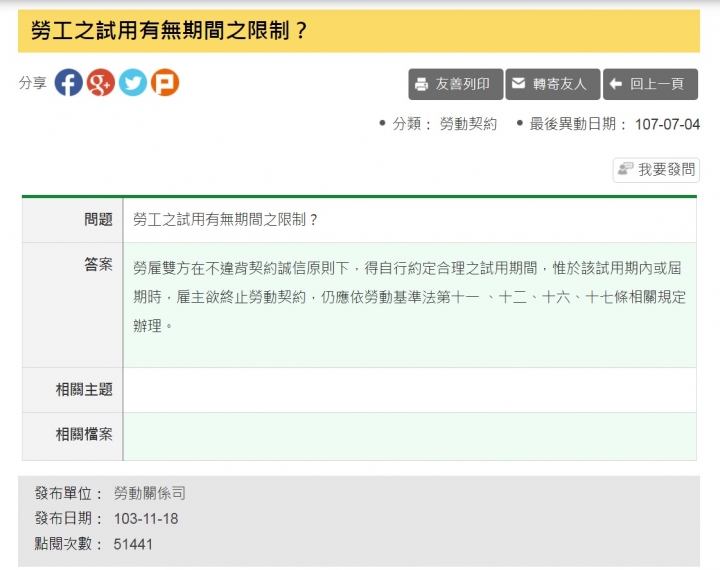Click the 相關主題 row label

click(84, 389)
